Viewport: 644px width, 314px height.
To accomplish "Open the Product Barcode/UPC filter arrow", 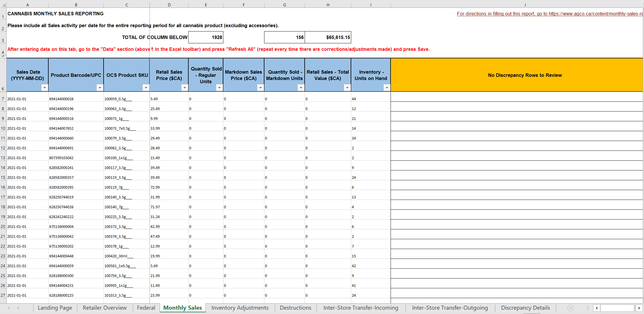I will point(100,88).
